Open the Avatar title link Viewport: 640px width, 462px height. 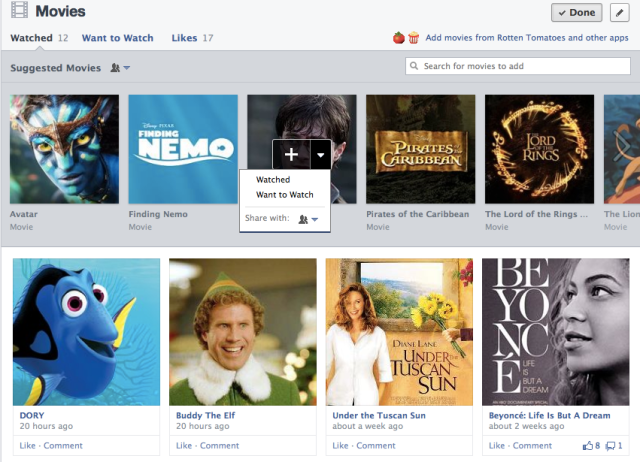(x=24, y=214)
